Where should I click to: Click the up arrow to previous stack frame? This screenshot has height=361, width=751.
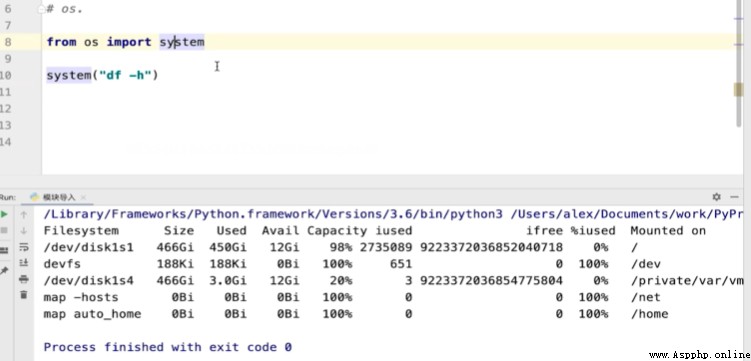click(23, 214)
